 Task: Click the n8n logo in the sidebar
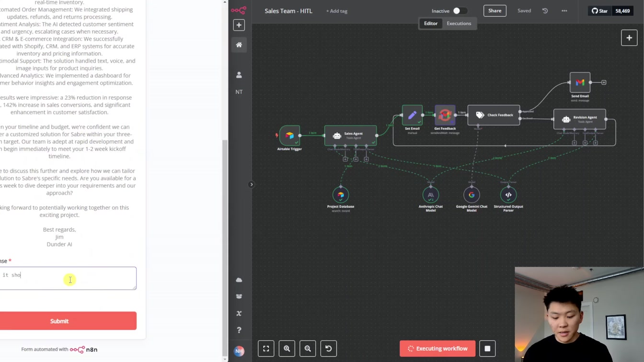pos(238,10)
